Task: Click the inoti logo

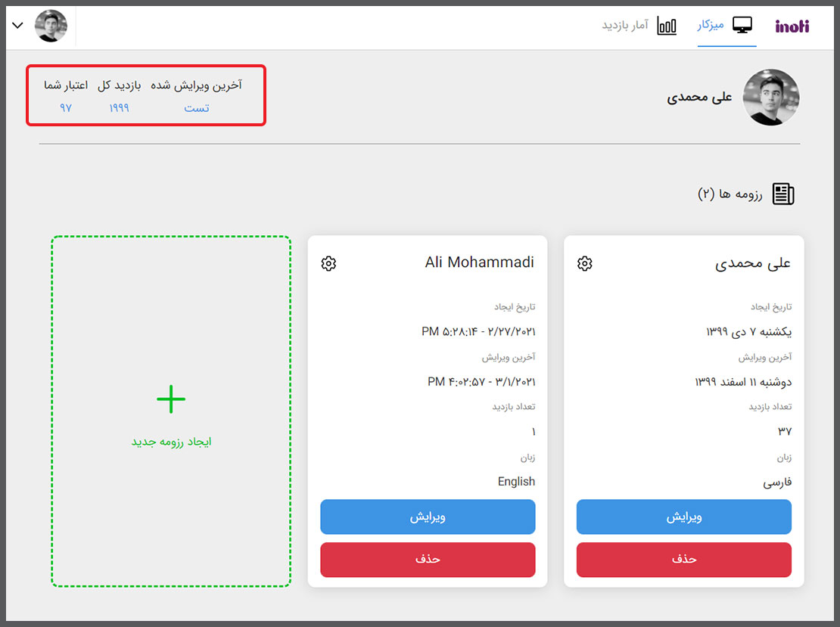Action: [x=792, y=26]
